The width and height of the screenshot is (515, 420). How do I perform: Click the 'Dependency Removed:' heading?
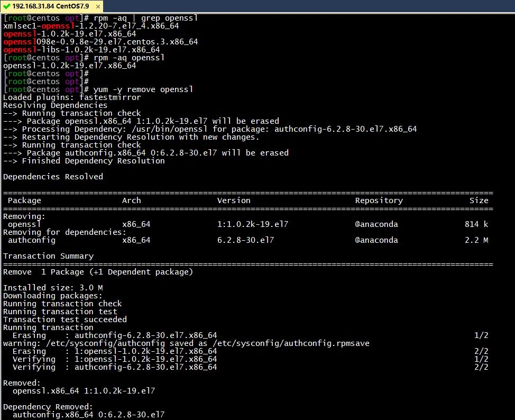pos(48,407)
